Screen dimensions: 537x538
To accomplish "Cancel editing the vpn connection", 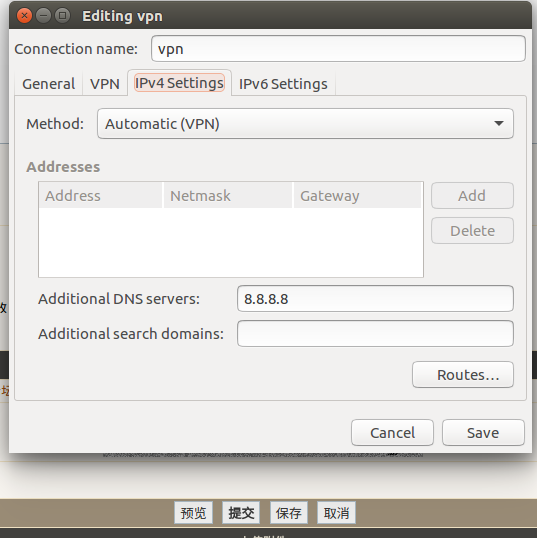I will point(392,432).
